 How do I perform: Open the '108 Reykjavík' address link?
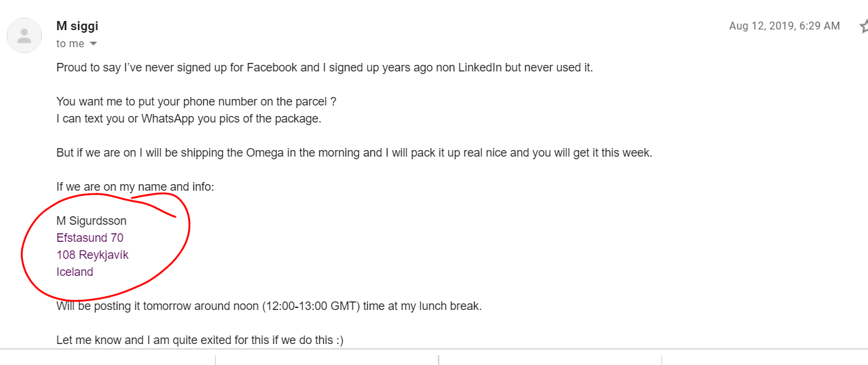click(x=92, y=255)
